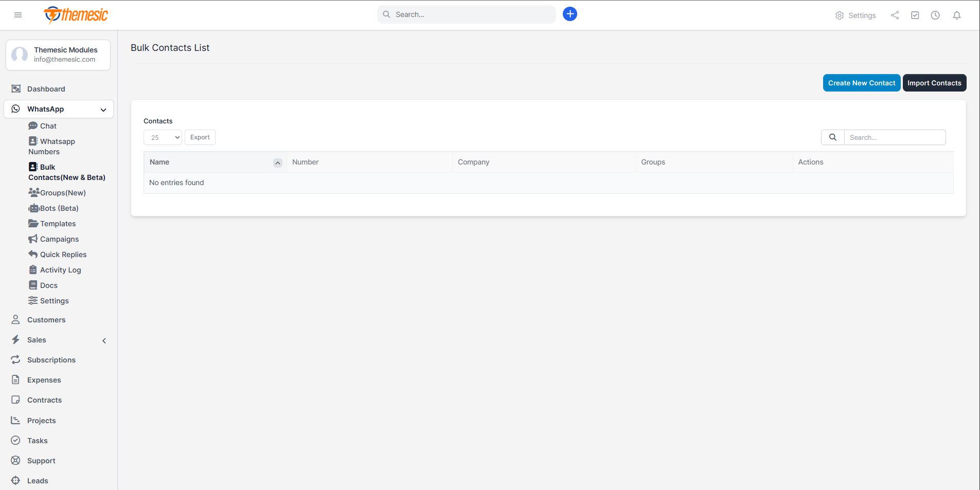This screenshot has height=490, width=980.
Task: Focus the global Search field
Action: pyautogui.click(x=467, y=14)
